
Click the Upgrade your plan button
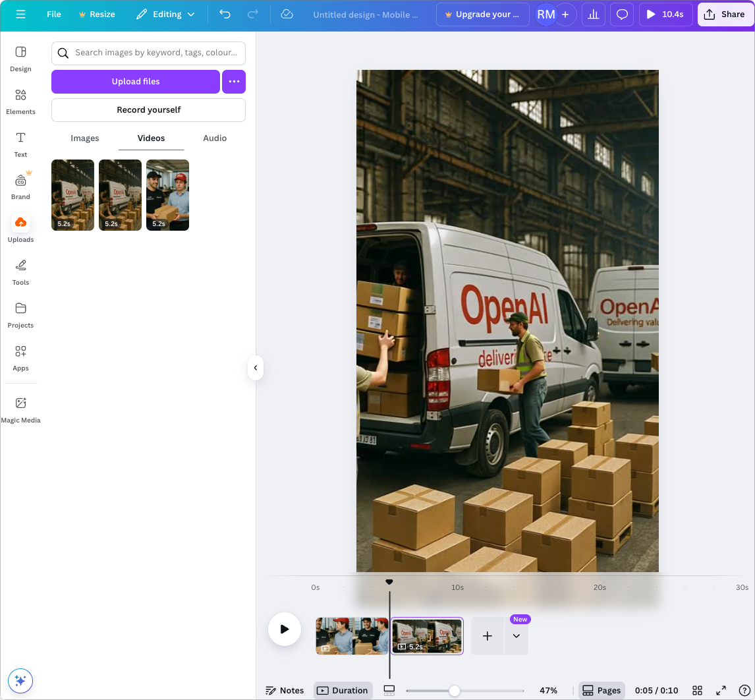(x=482, y=15)
